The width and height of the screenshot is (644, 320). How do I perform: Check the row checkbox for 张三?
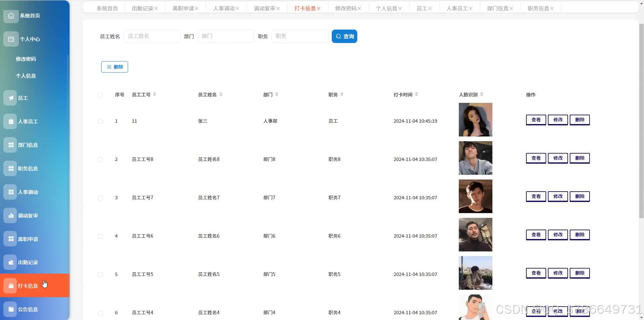coord(100,121)
